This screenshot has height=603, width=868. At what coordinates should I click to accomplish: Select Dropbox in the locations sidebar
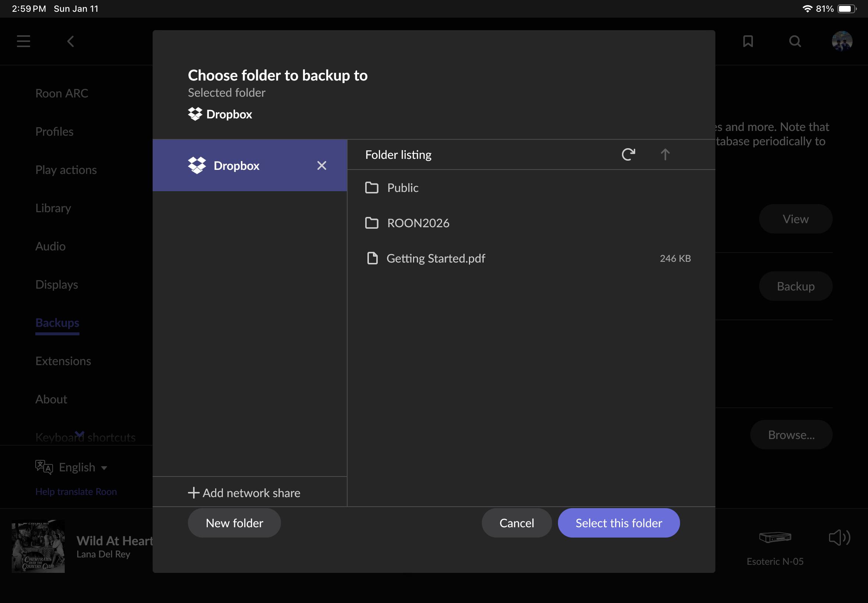point(236,165)
